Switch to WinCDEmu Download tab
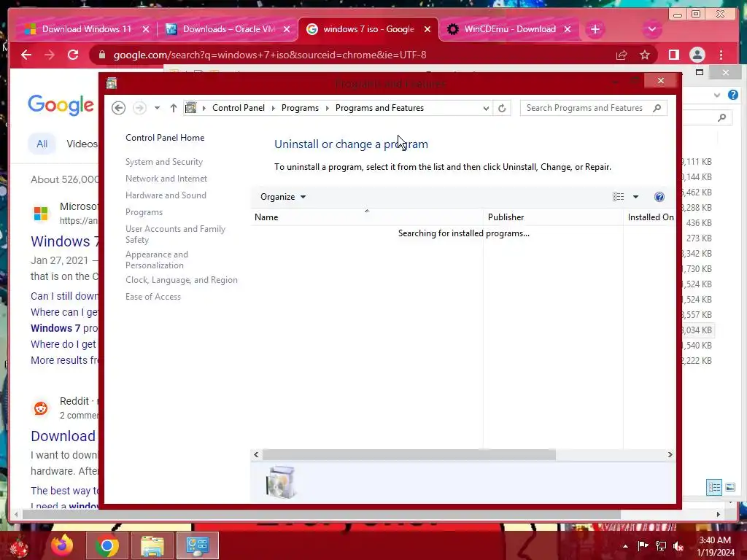 click(510, 29)
